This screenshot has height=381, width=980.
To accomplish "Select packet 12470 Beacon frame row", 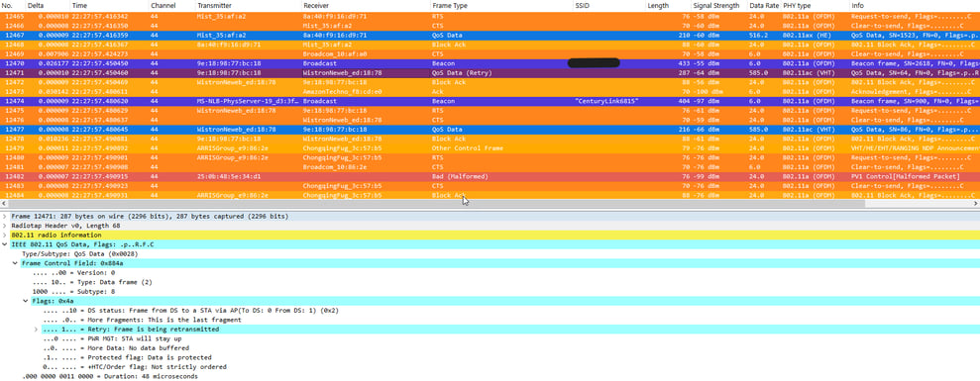I will point(490,63).
